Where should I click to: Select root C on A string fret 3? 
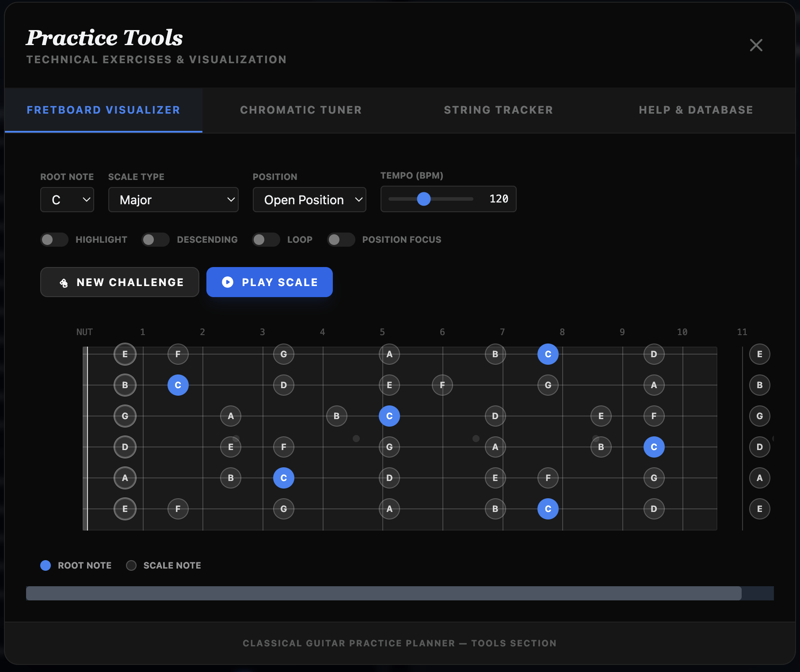284,478
